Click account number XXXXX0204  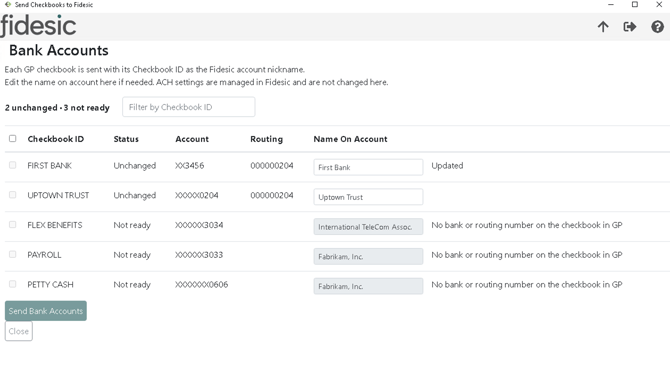pos(197,195)
